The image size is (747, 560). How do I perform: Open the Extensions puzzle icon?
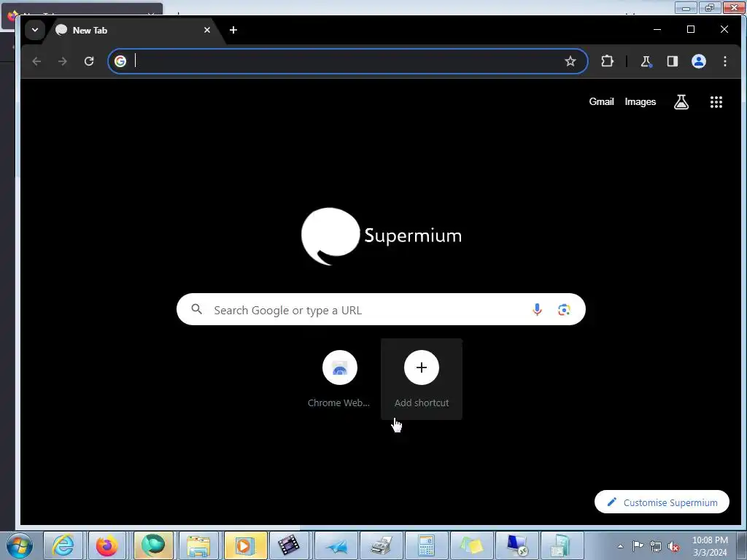point(607,61)
